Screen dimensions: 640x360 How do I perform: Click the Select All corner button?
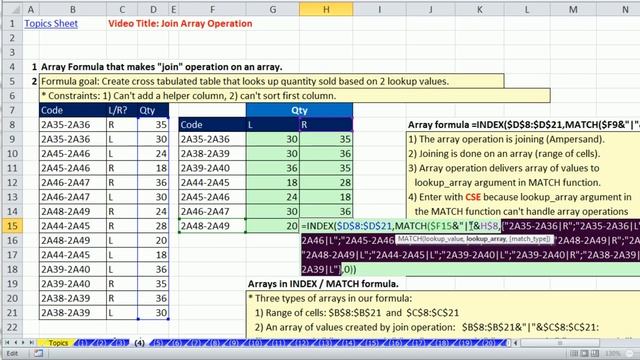click(x=12, y=9)
